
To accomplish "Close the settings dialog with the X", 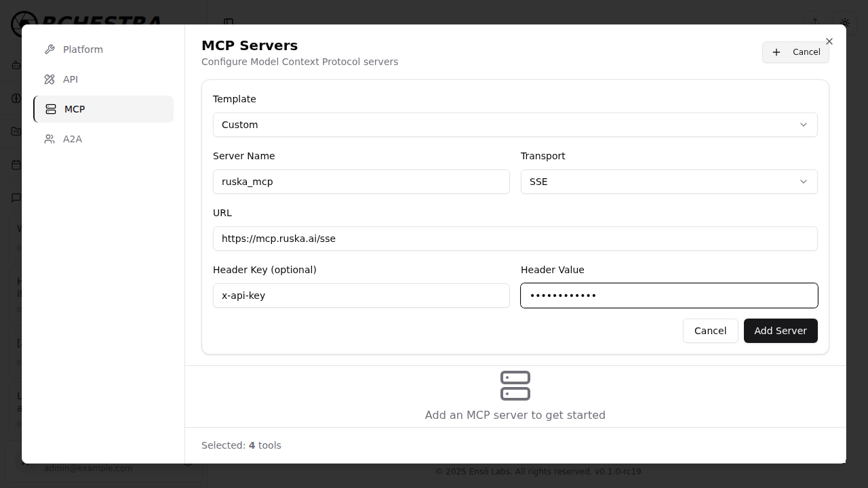I will [x=829, y=41].
